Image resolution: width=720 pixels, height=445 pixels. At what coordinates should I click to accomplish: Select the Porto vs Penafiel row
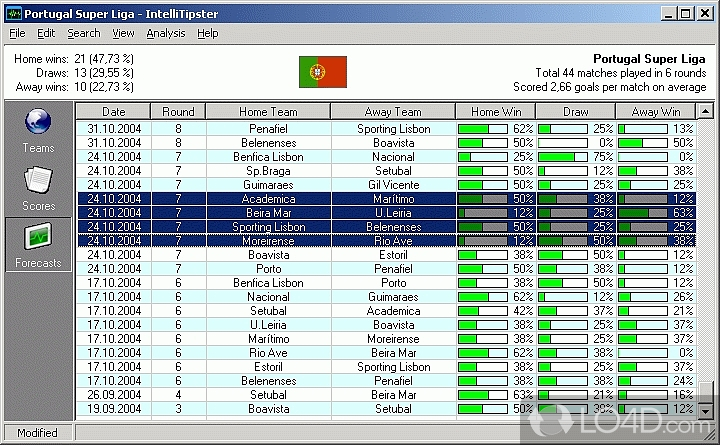[386, 269]
